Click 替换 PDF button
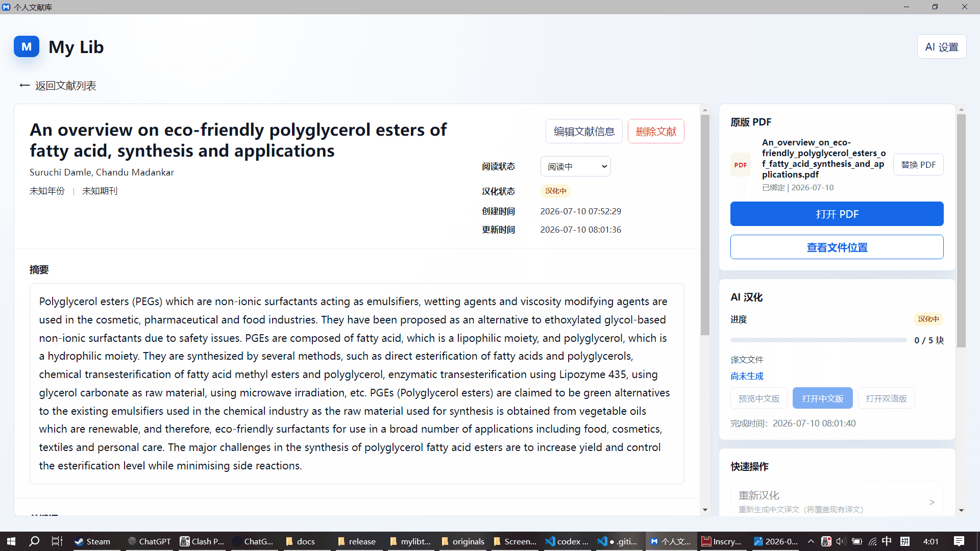The width and height of the screenshot is (980, 551). pos(918,165)
